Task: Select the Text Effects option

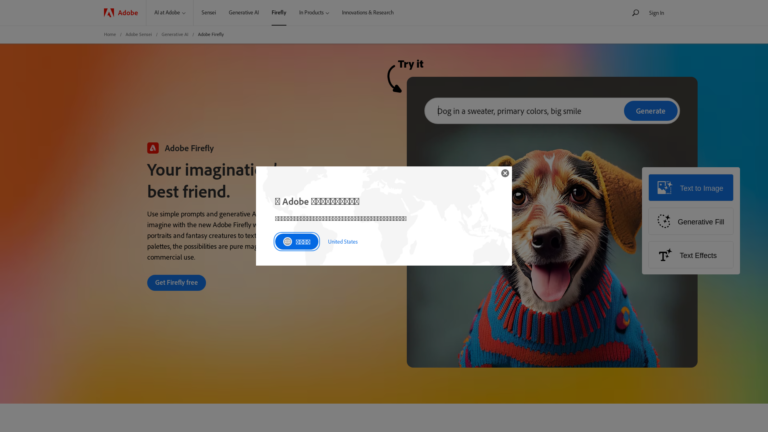Action: pyautogui.click(x=691, y=255)
